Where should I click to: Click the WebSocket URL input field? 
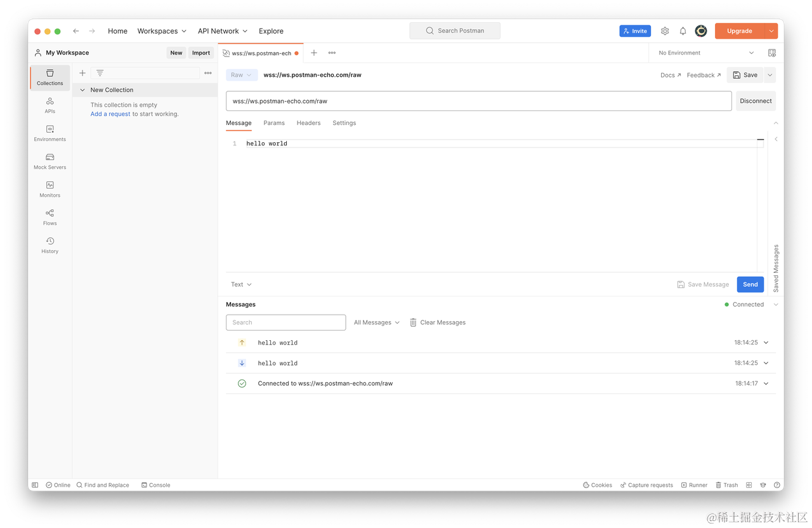pos(479,101)
